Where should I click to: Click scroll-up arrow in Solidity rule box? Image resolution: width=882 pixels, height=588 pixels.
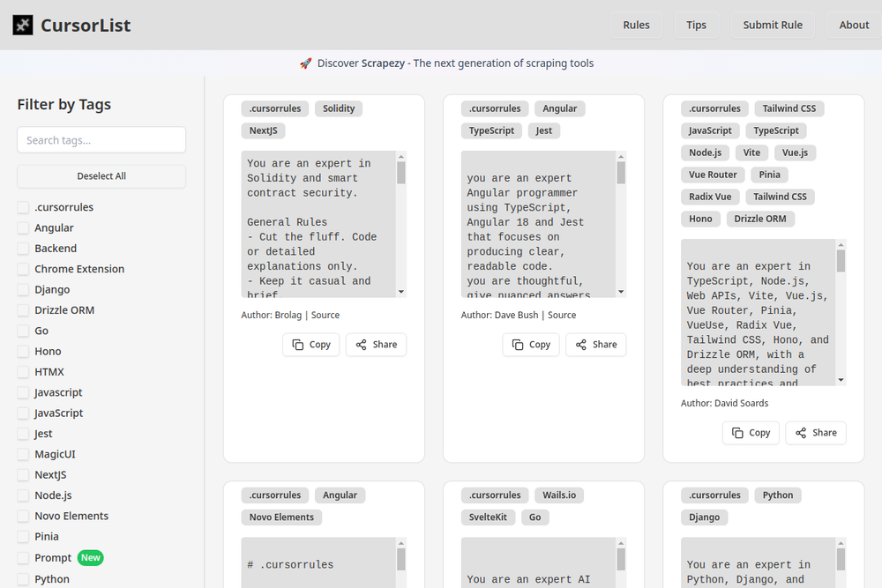coord(401,157)
